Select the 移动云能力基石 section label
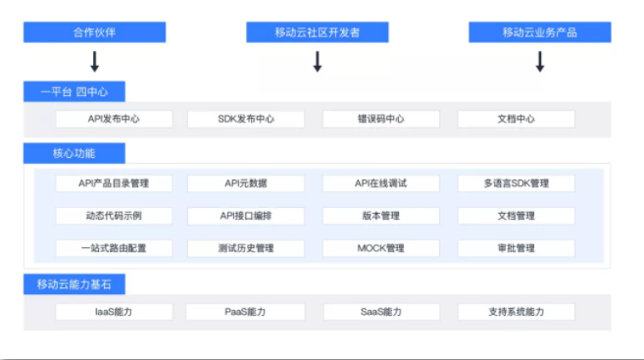The width and height of the screenshot is (644, 360). click(x=74, y=283)
